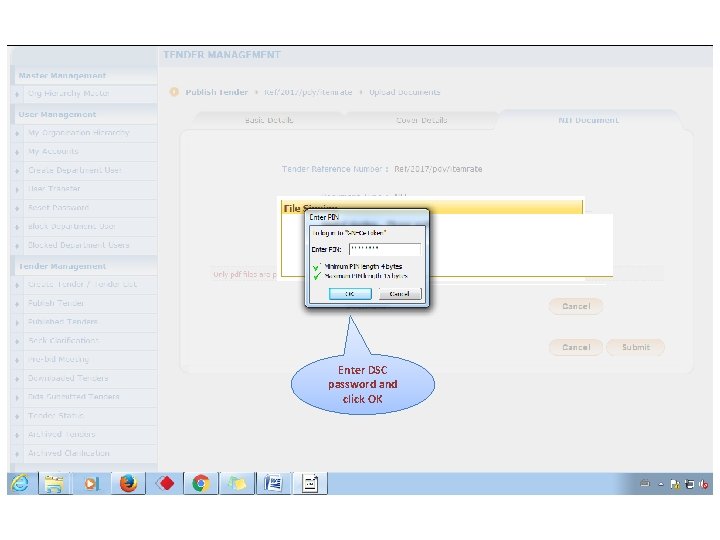Open Create Department User menu item
The image size is (720, 540).
[x=75, y=170]
